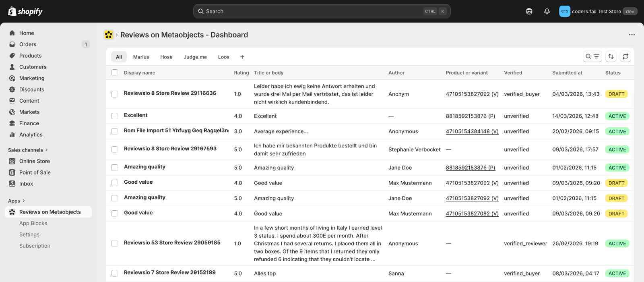Click the Analytics bar chart icon
This screenshot has height=282, width=644.
point(12,135)
